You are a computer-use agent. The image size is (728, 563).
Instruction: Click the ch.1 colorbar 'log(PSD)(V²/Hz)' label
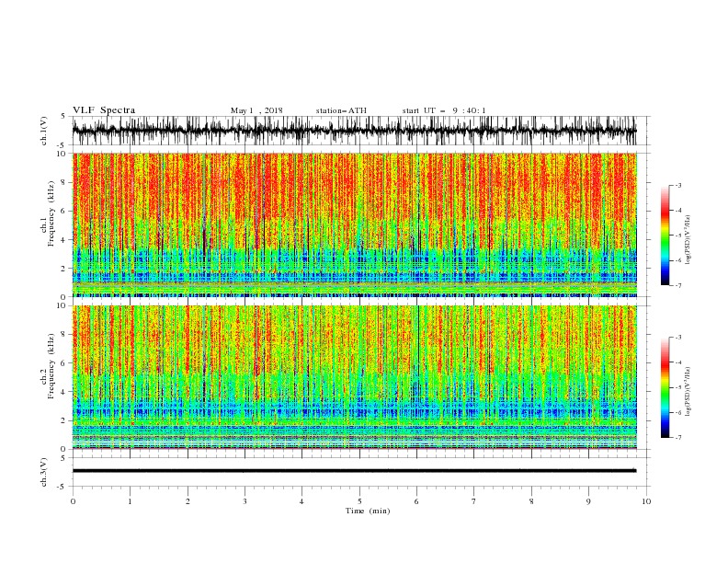[688, 240]
